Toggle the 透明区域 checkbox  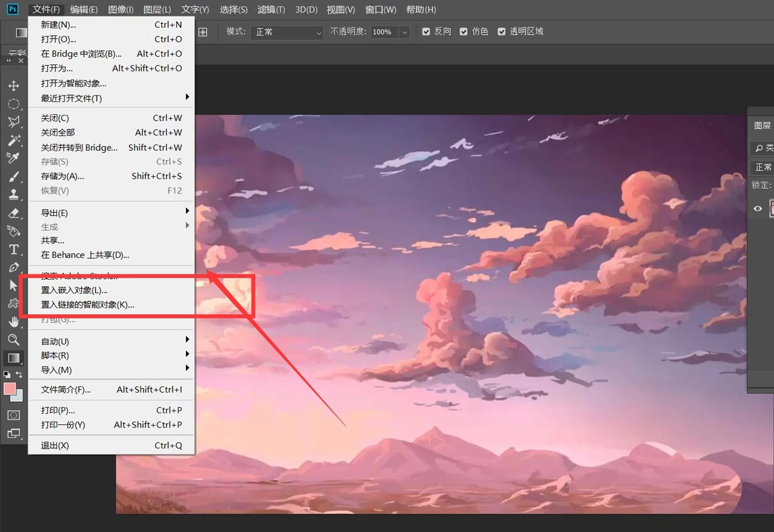click(501, 32)
